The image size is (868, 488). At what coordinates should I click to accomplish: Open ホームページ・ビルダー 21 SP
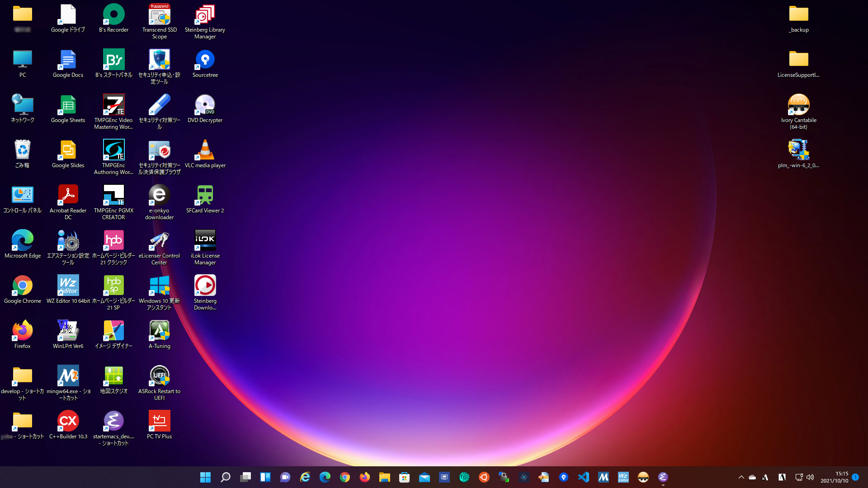[113, 293]
